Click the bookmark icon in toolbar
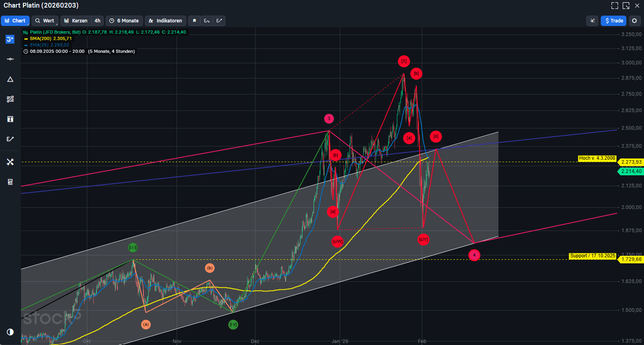This screenshot has width=644, height=345. pos(194,21)
